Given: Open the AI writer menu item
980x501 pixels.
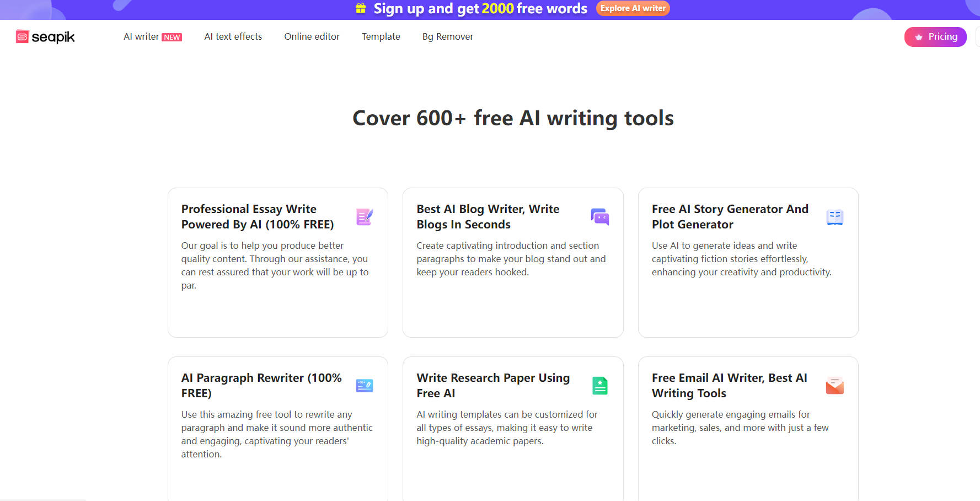Looking at the screenshot, I should click(141, 36).
